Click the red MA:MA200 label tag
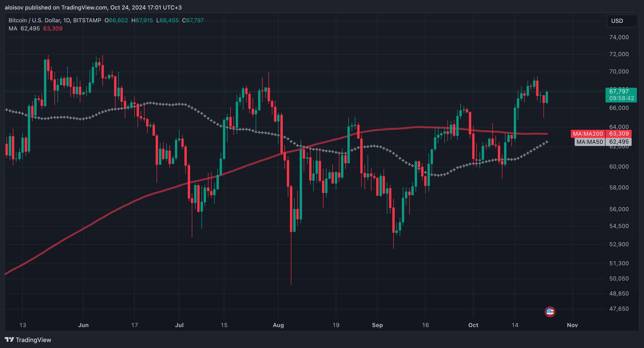The width and height of the screenshot is (644, 348). click(x=588, y=134)
